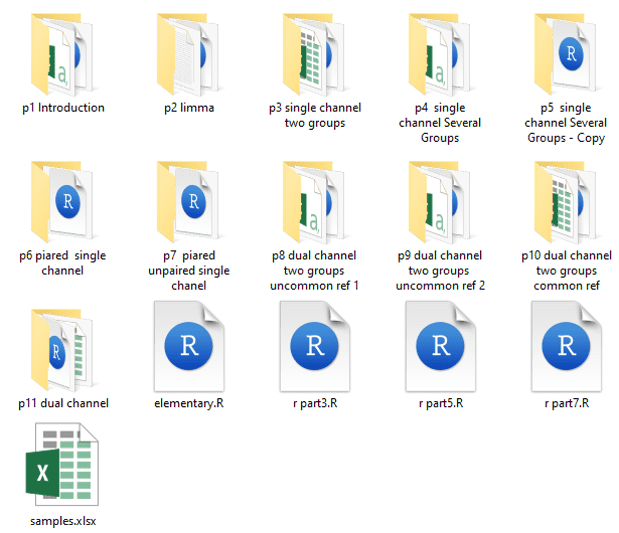This screenshot has width=619, height=533.
Task: Click the samples.xlsx filename label
Action: click(x=63, y=521)
